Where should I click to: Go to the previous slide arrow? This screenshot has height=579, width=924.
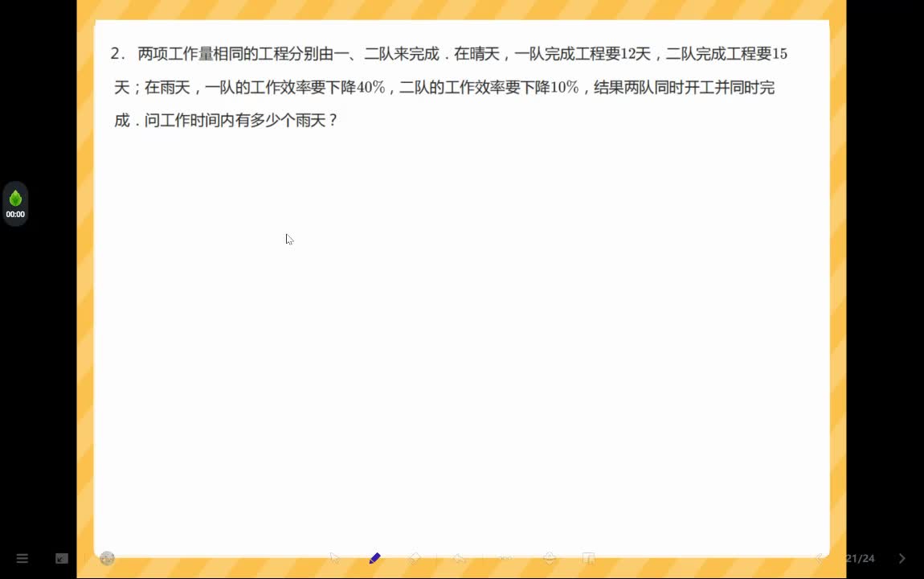coord(819,558)
